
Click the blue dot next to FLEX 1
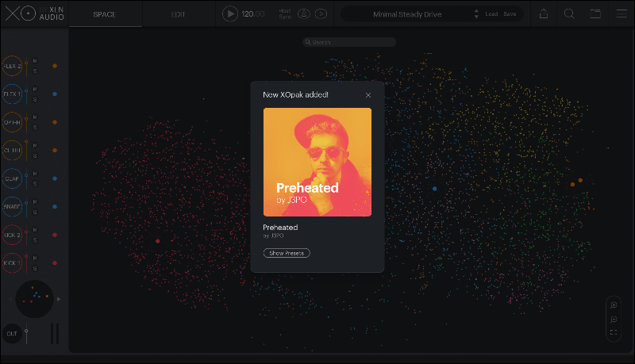(x=55, y=94)
